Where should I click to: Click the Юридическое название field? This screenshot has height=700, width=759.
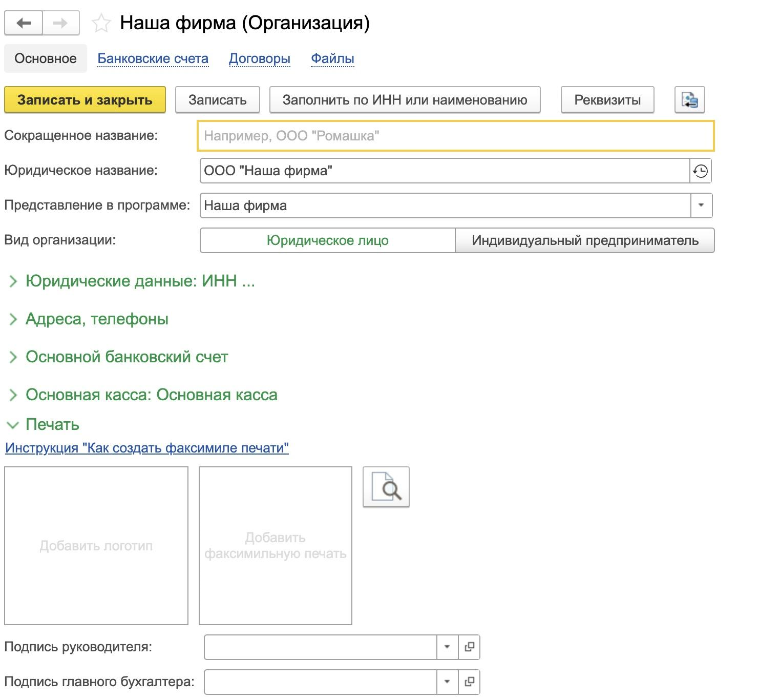pos(445,171)
